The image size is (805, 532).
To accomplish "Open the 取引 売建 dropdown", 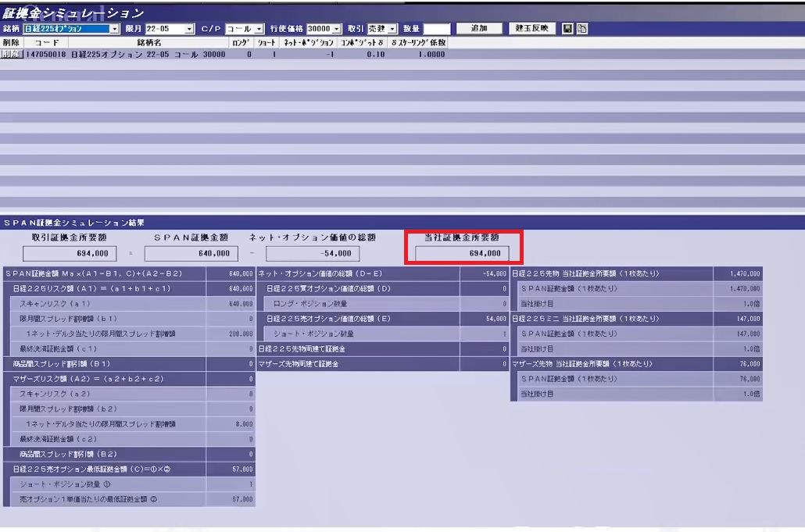I will [x=393, y=29].
